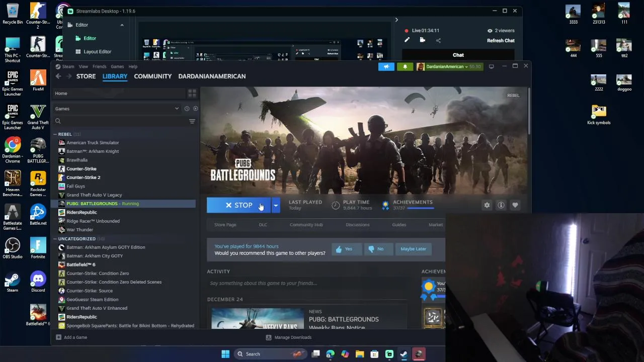Recommend the game with Yes
Viewport: 644px width, 362px height.
pyautogui.click(x=347, y=249)
